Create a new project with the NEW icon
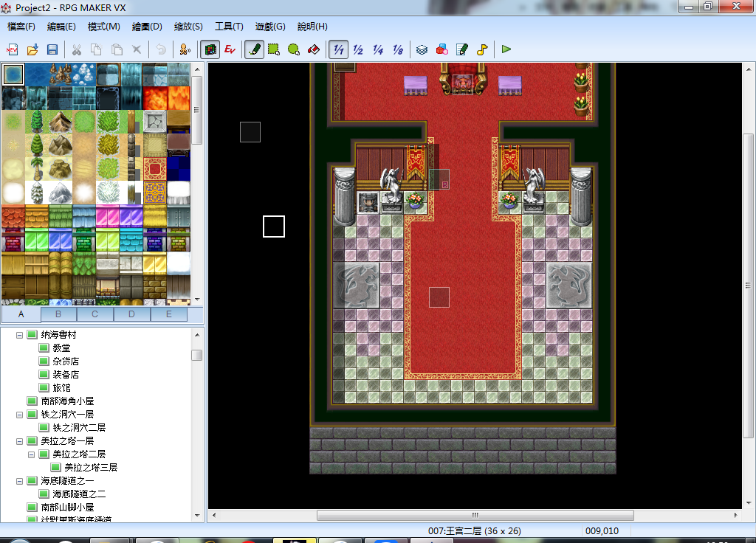Image resolution: width=756 pixels, height=543 pixels. pyautogui.click(x=12, y=49)
